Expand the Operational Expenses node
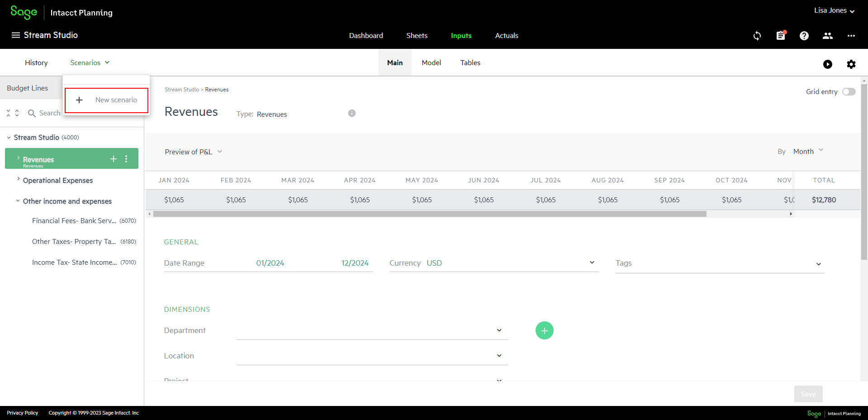 18,179
